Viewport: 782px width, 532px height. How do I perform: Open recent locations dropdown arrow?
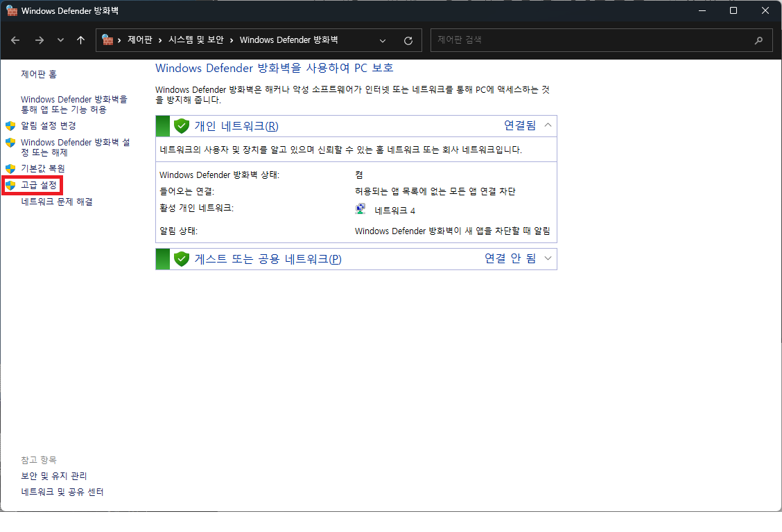pos(60,40)
